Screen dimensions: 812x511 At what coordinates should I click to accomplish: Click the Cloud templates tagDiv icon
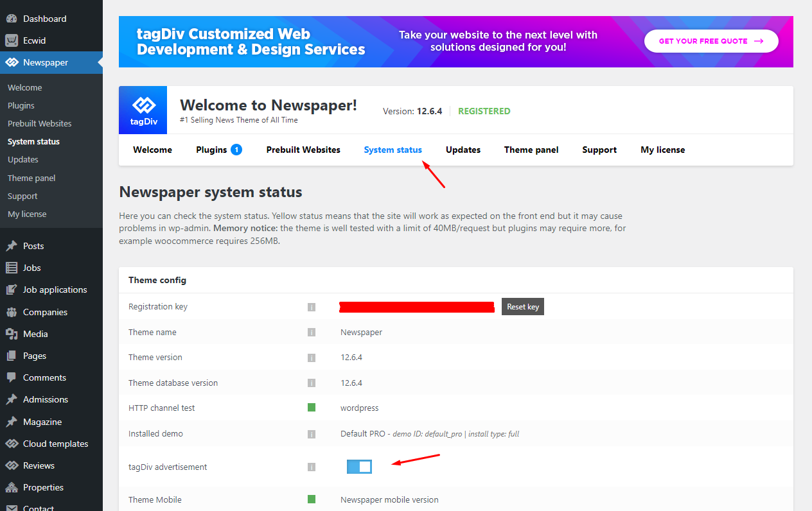[x=12, y=444]
